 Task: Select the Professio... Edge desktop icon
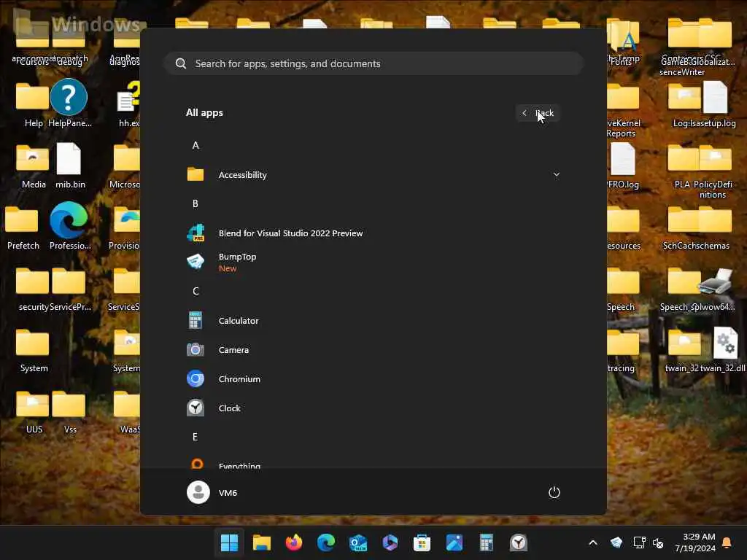point(69,227)
